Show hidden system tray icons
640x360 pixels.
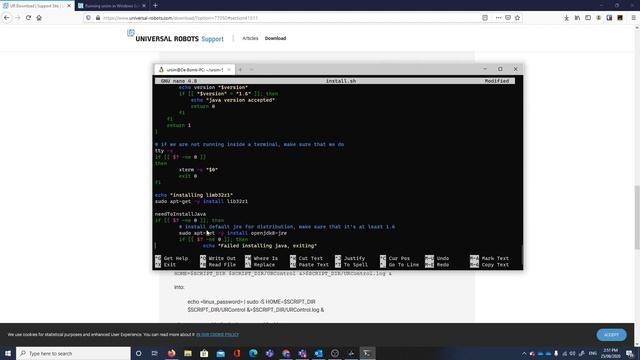[524, 353]
